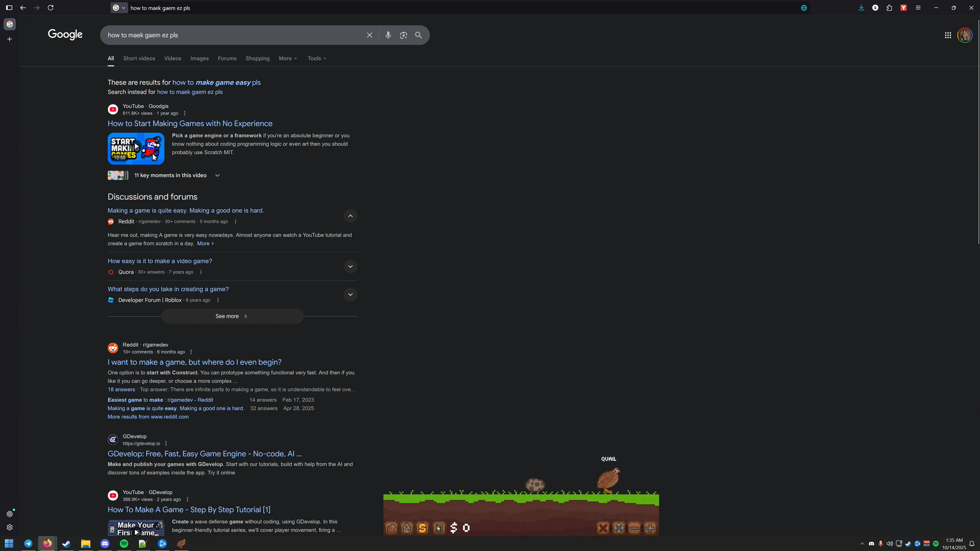Expand the Roblox Developer Forum discussion

[350, 294]
